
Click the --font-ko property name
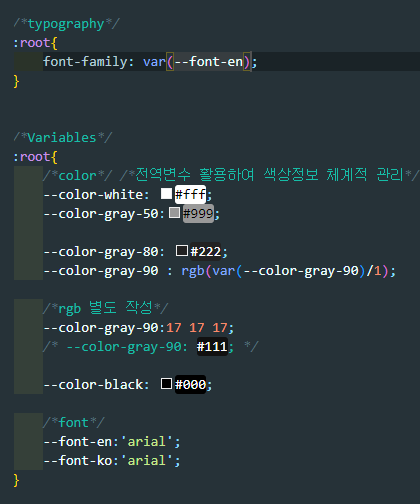point(78,461)
